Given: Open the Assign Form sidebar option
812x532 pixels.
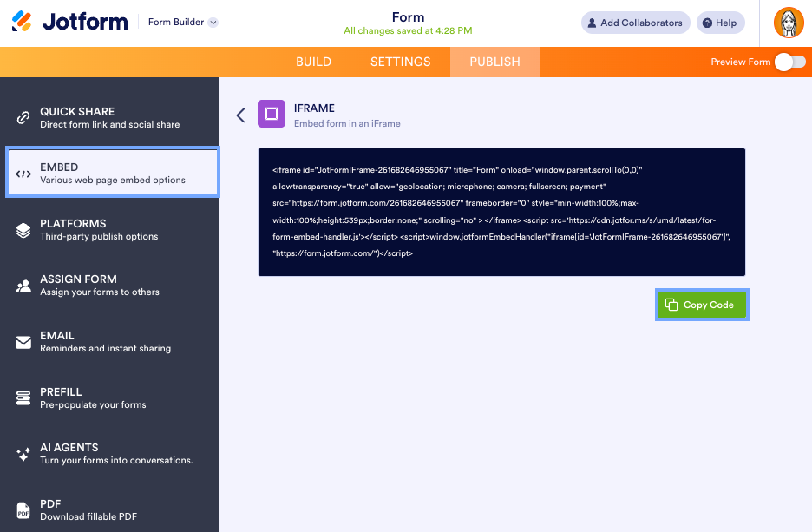Looking at the screenshot, I should click(110, 285).
